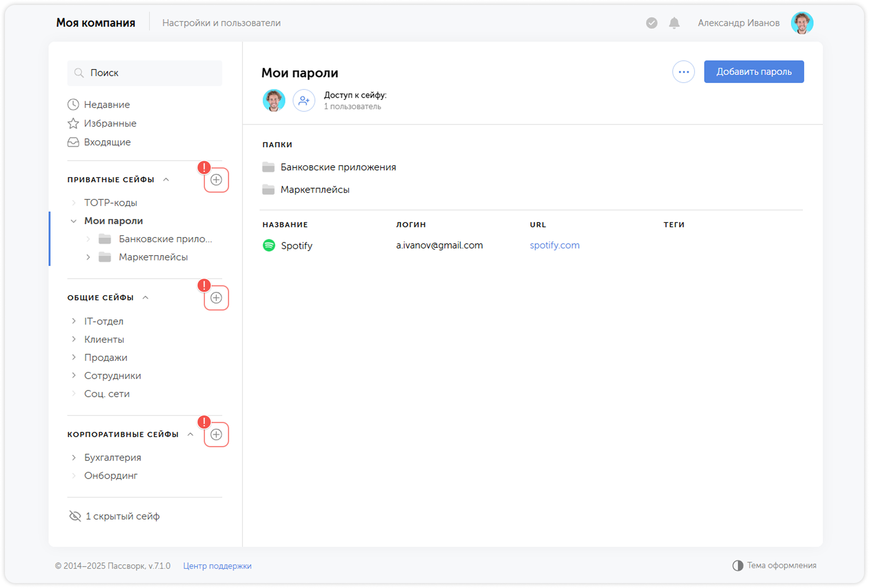Select Мои пароли safe in sidebar
Image resolution: width=869 pixels, height=588 pixels.
(113, 221)
